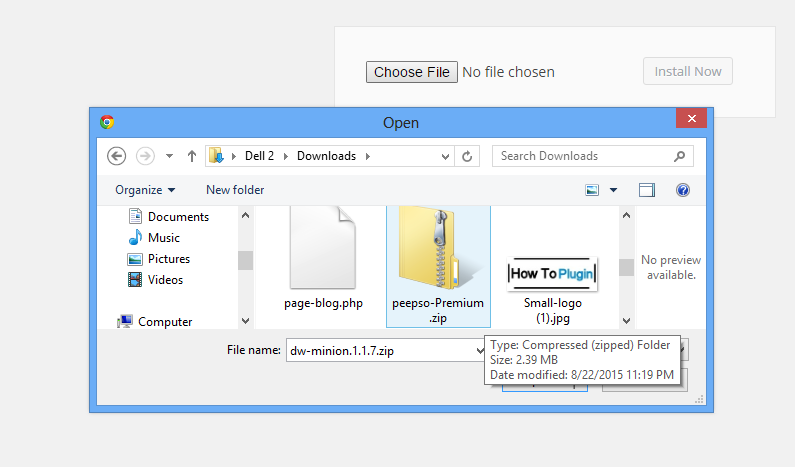Click the page-blog.php file name
795x467 pixels.
coord(323,303)
